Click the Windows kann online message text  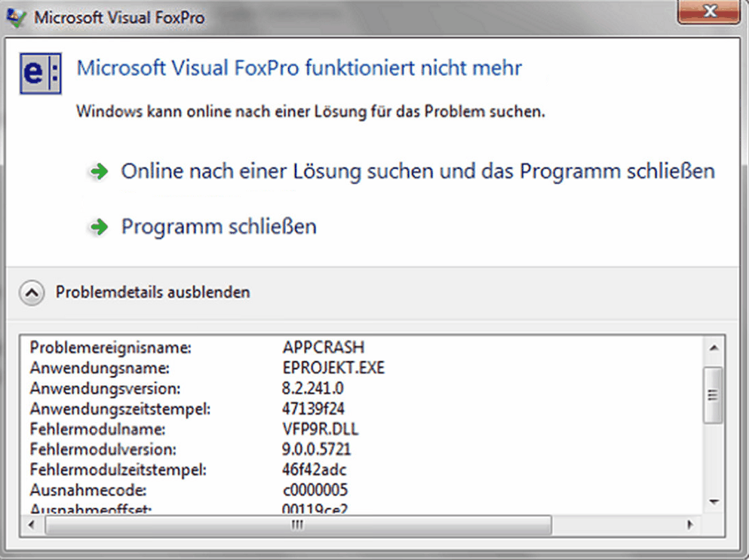pyautogui.click(x=311, y=112)
